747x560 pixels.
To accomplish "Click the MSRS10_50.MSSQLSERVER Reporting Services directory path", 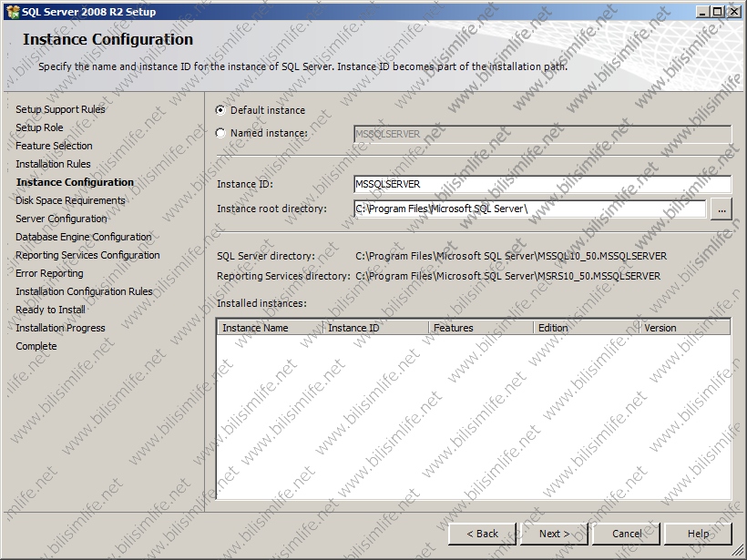I will coord(507,276).
